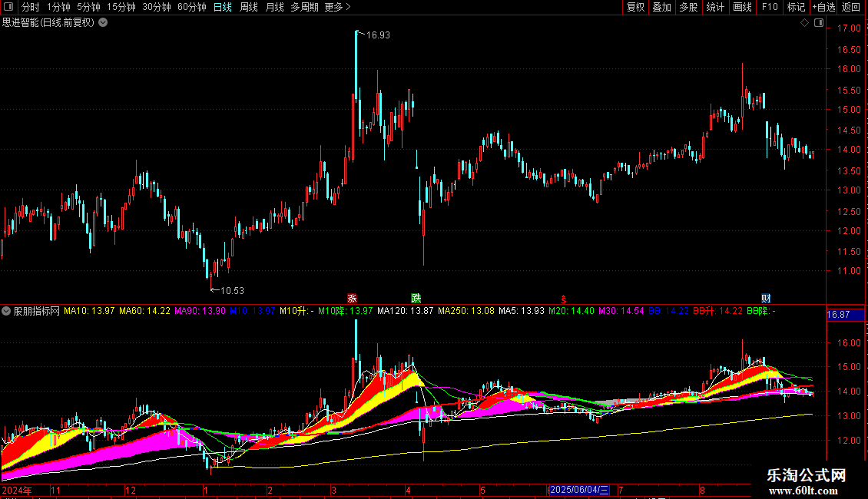Viewport: 868px width, 499px height.
Task: Click the 返回 back button
Action: 851,7
